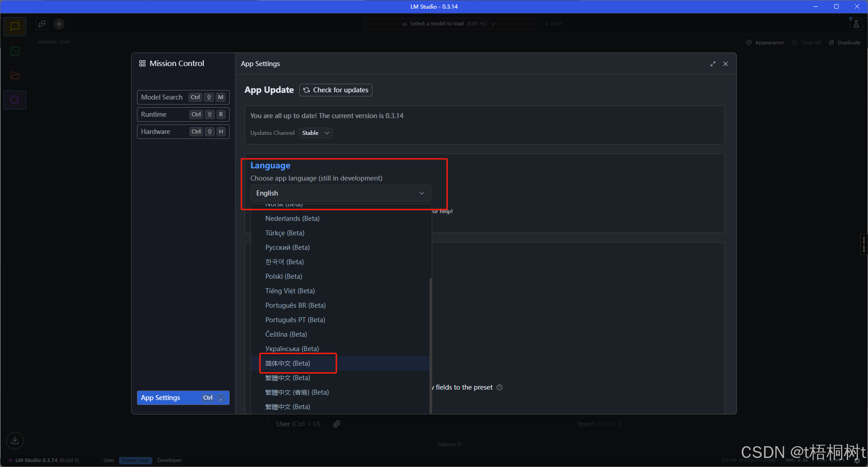This screenshot has height=467, width=868.
Task: Select Português PT (Beta) language
Action: (x=340, y=320)
